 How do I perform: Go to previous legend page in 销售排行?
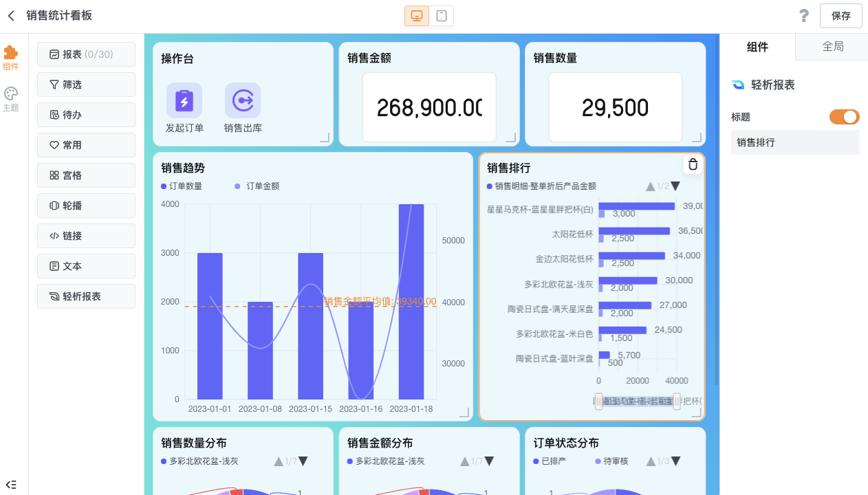coord(650,186)
